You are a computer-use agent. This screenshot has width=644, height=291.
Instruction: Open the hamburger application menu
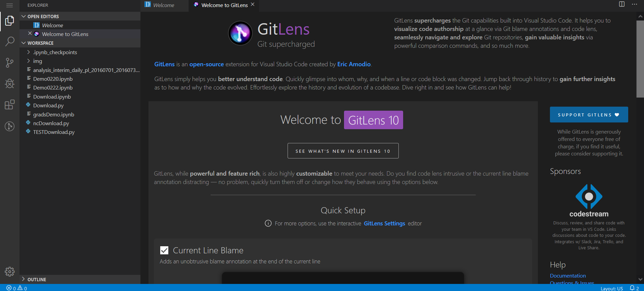[x=9, y=5]
